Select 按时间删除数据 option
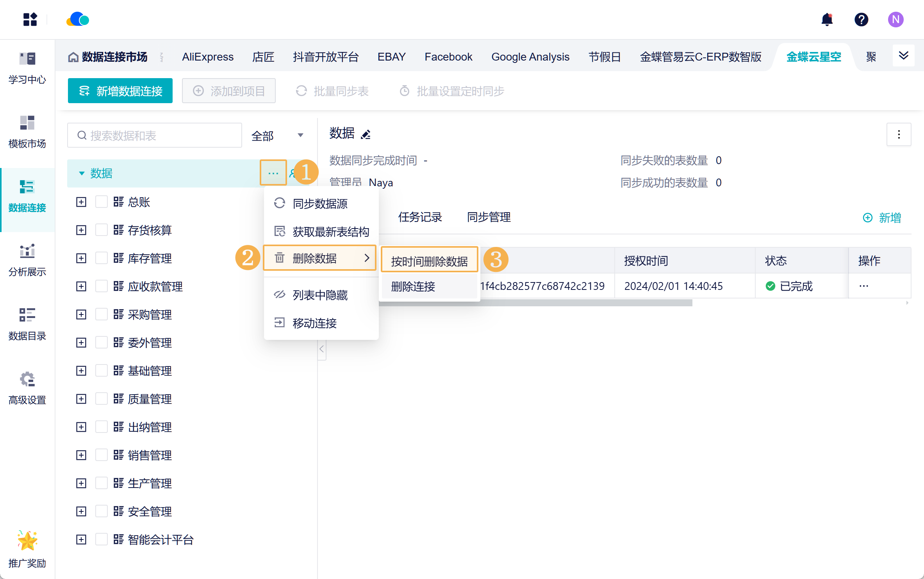This screenshot has width=924, height=579. click(429, 260)
